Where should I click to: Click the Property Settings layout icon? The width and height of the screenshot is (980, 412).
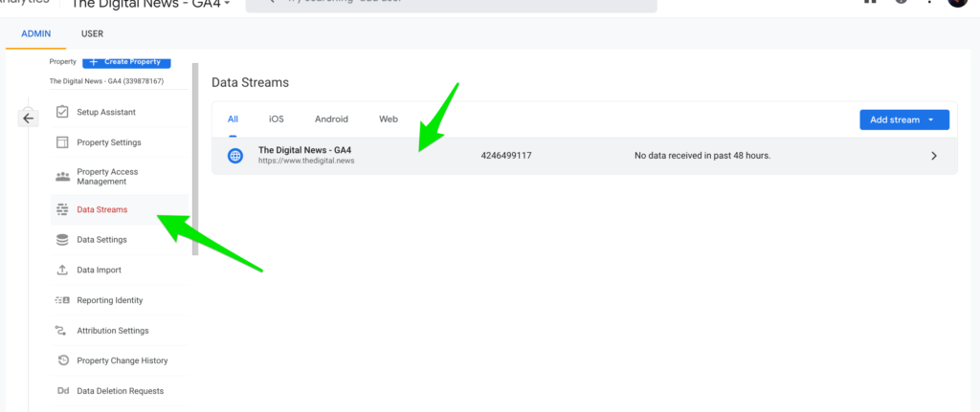click(62, 142)
